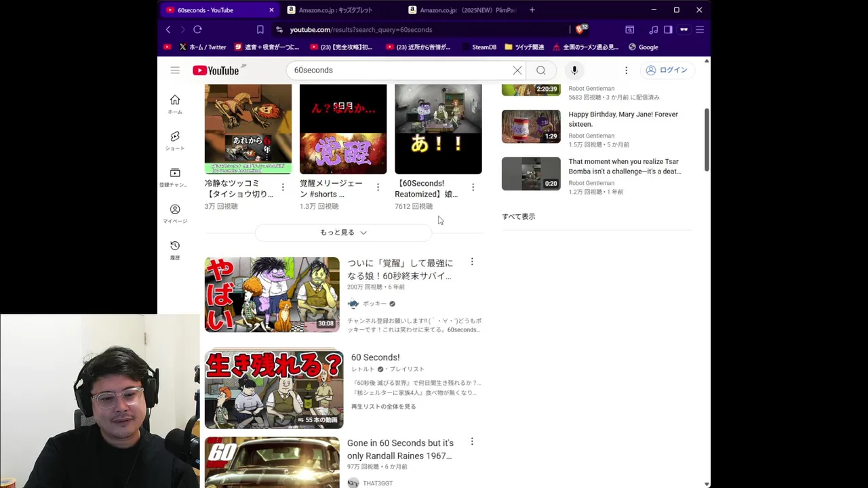Click すべて表示 in the right panel
The height and width of the screenshot is (488, 868).
click(x=519, y=217)
